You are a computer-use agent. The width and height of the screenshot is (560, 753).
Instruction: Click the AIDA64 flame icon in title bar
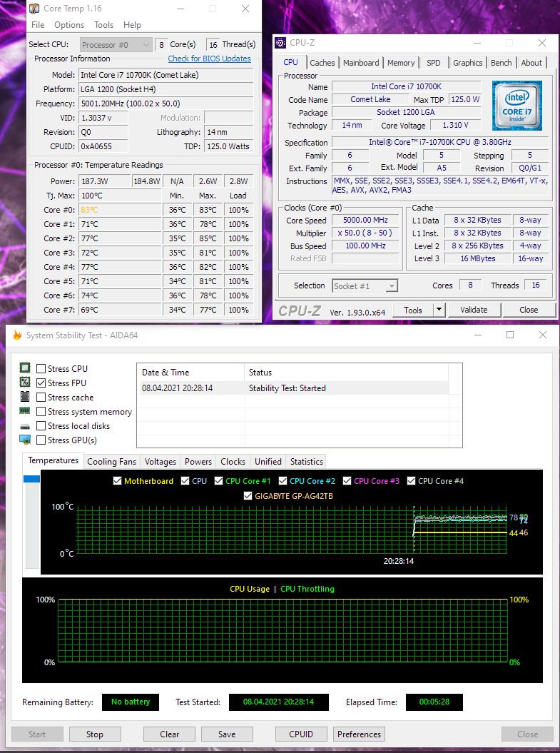point(17,335)
